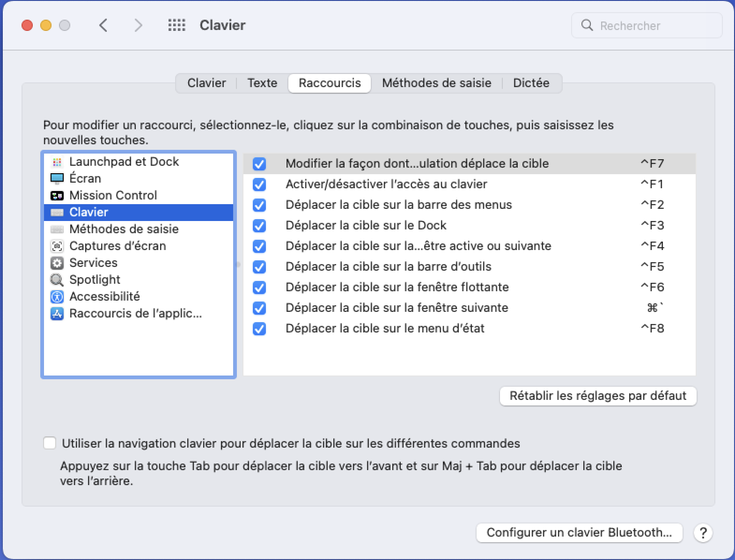Uncheck the Déplacer la cible sur le Dock shortcut
The image size is (735, 560).
coord(259,226)
